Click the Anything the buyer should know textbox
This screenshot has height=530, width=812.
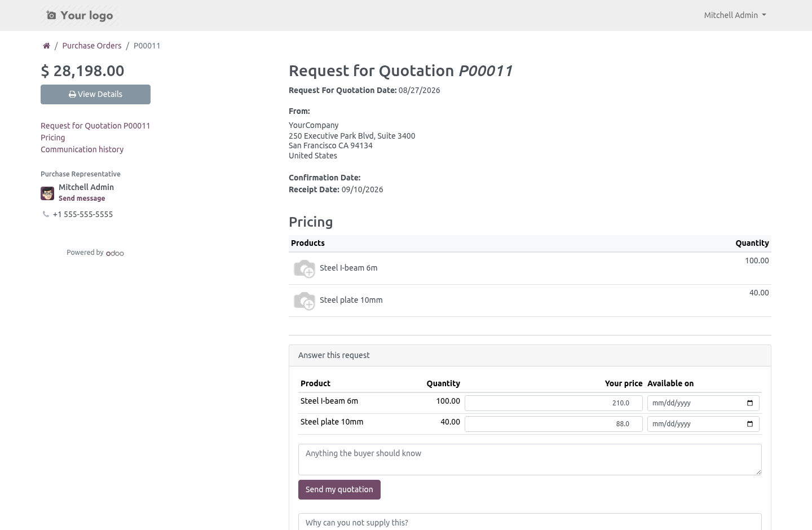point(530,460)
